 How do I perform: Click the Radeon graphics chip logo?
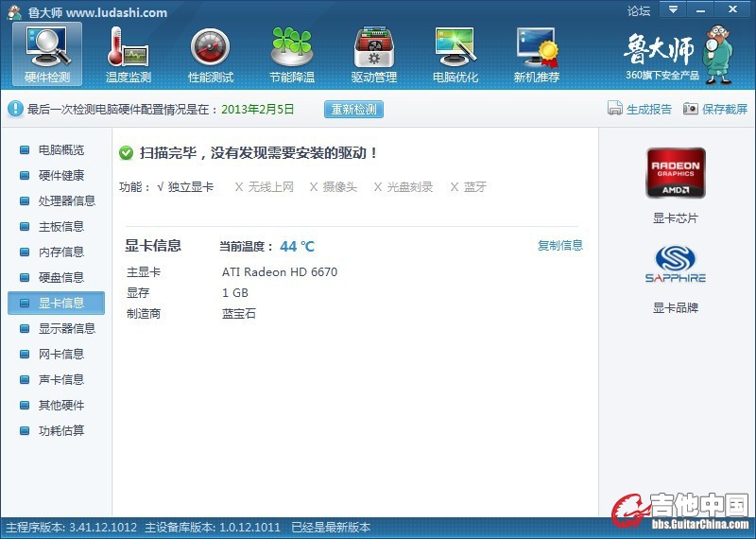[675, 173]
